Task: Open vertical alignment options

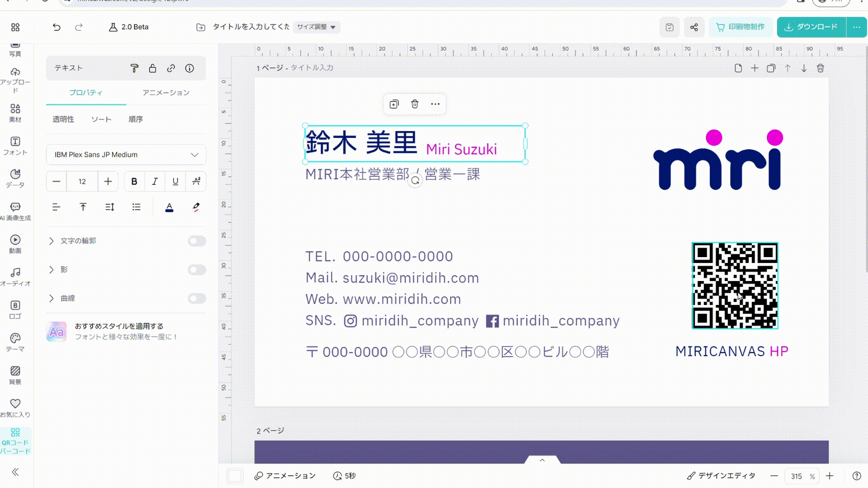Action: tap(83, 207)
